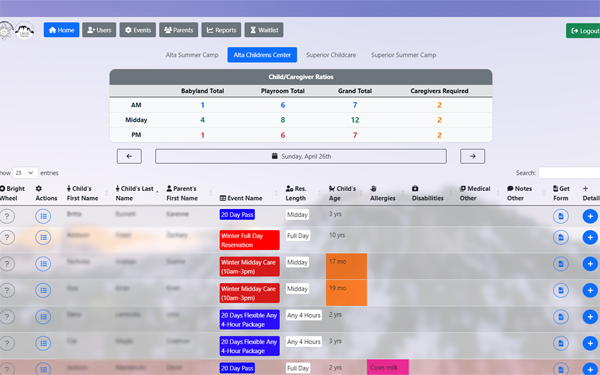Open actions menu for Winter Full Day Reservation row
This screenshot has height=375, width=600.
[43, 237]
